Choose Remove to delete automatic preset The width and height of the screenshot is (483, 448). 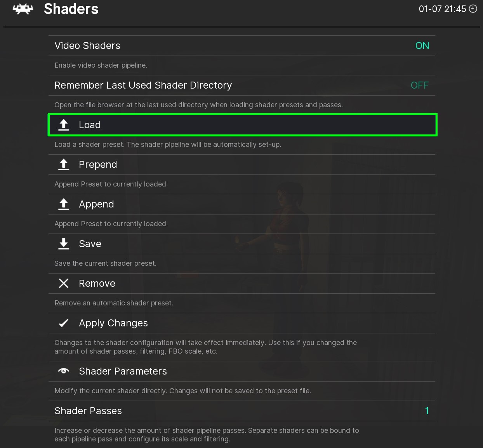tap(97, 284)
